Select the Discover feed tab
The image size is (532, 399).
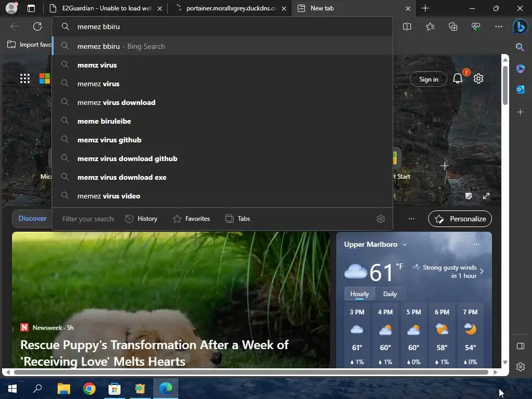click(x=32, y=219)
